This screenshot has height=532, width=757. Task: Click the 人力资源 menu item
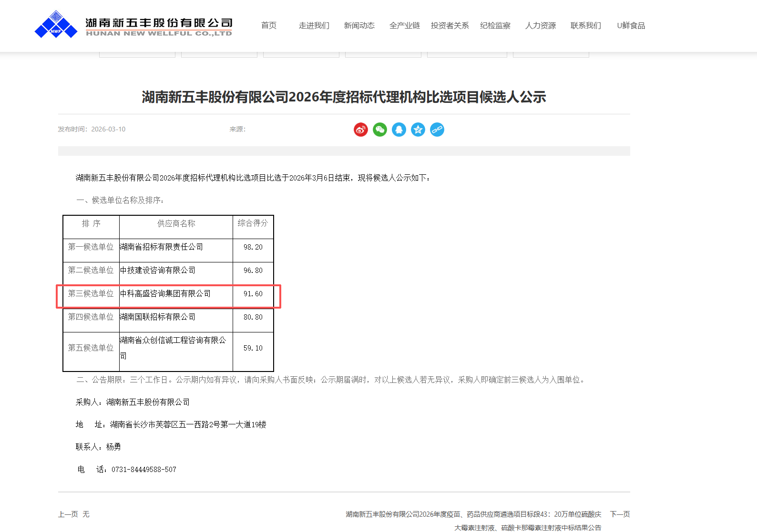(x=540, y=26)
